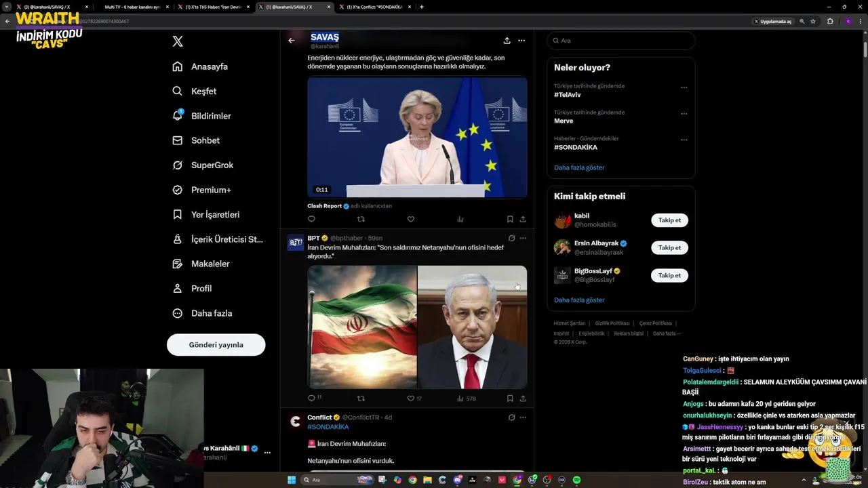Screen dimensions: 868x488
Task: Share the BPT post
Action: (x=523, y=399)
